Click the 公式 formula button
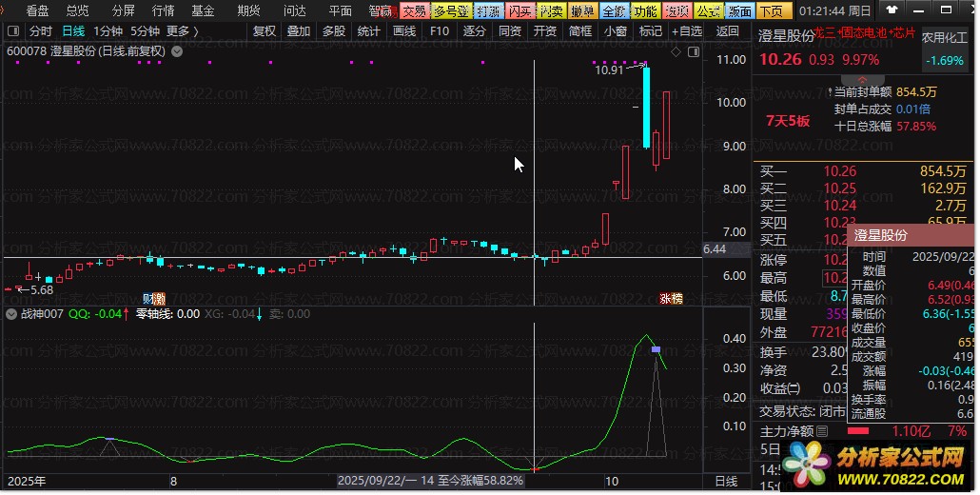The width and height of the screenshot is (980, 495). tap(709, 11)
